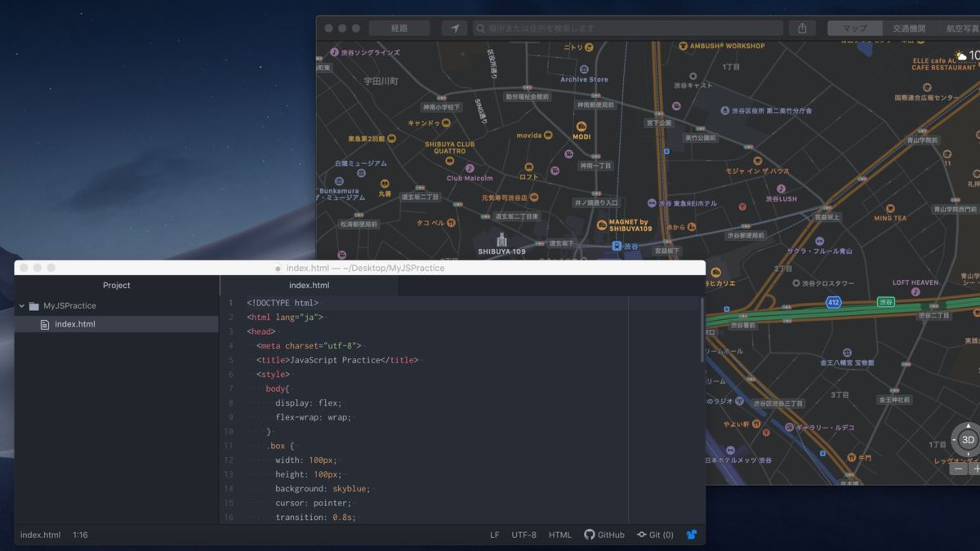Click the 渋谷クロスタワー location pin

pyautogui.click(x=796, y=283)
